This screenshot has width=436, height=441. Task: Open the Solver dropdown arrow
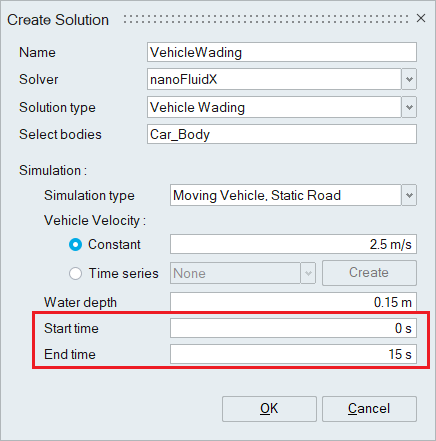pos(409,79)
